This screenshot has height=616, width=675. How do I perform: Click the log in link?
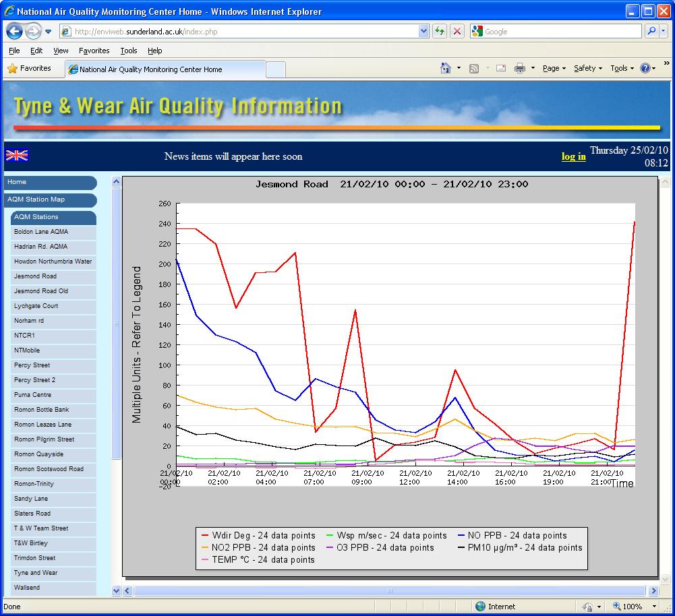573,156
